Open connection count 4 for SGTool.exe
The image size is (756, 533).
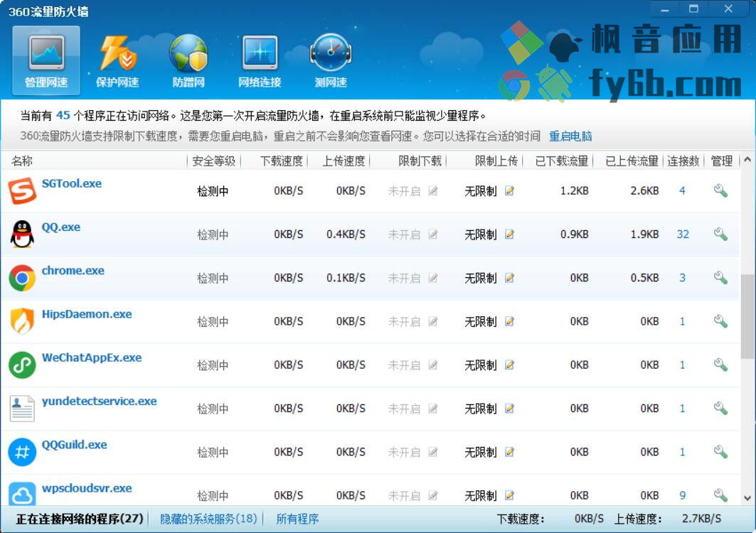click(682, 191)
